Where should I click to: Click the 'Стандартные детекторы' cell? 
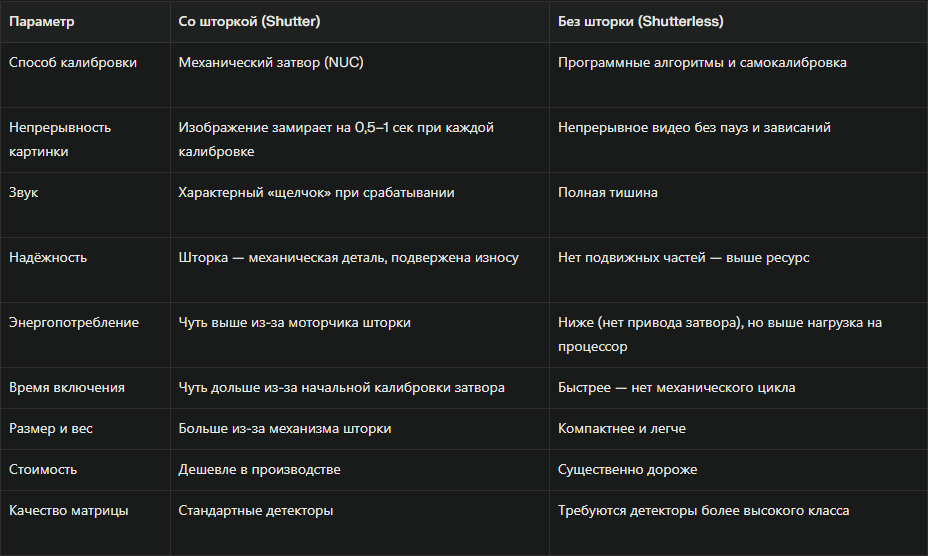click(255, 510)
